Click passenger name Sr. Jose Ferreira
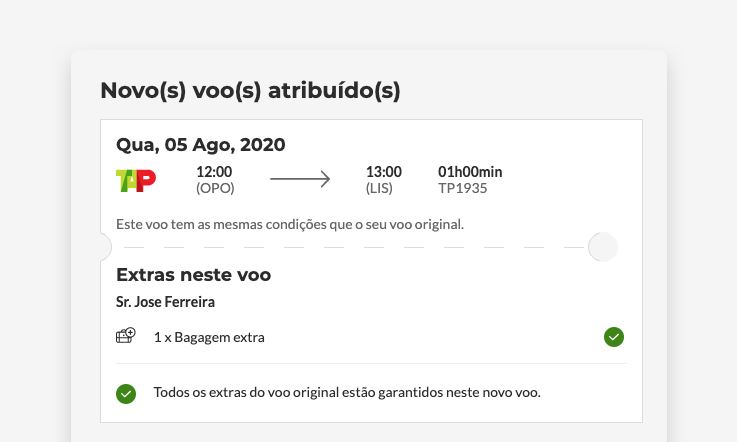 pos(165,302)
